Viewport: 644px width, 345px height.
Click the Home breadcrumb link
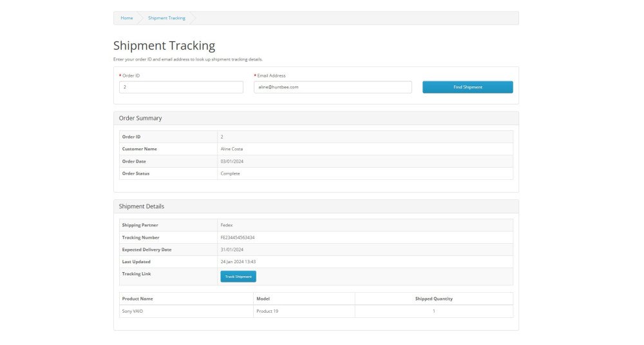[126, 18]
